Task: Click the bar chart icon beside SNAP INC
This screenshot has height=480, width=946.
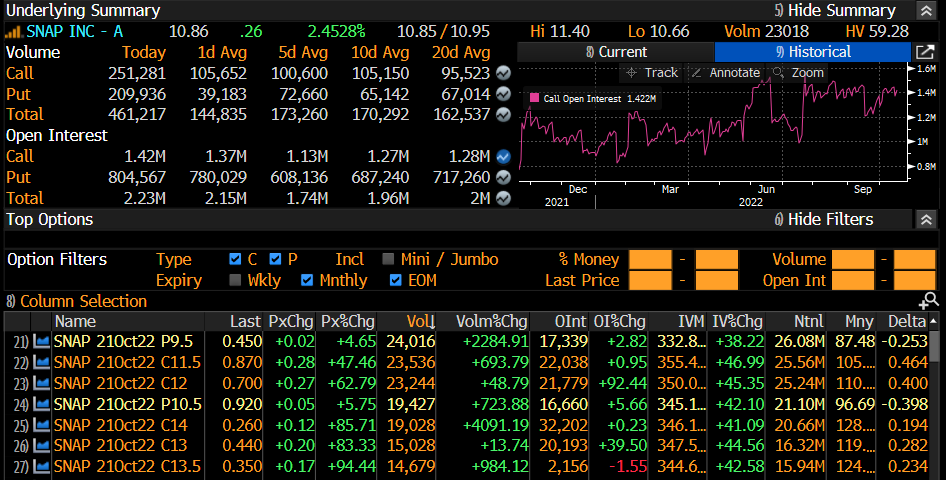Action: point(14,32)
